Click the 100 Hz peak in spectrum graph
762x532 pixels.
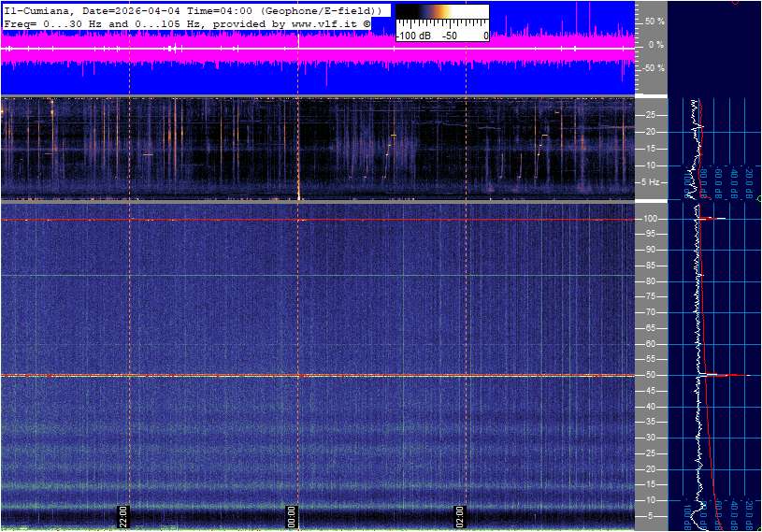(712, 219)
